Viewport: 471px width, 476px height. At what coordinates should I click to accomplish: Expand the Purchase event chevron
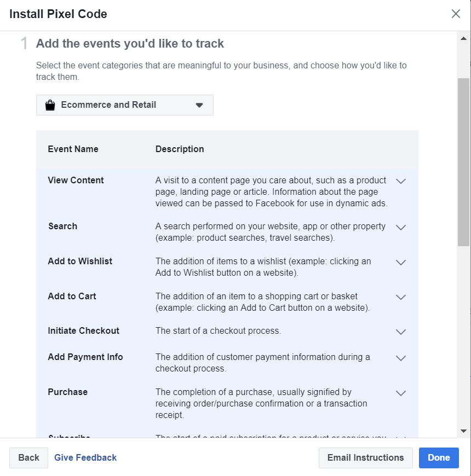(401, 393)
